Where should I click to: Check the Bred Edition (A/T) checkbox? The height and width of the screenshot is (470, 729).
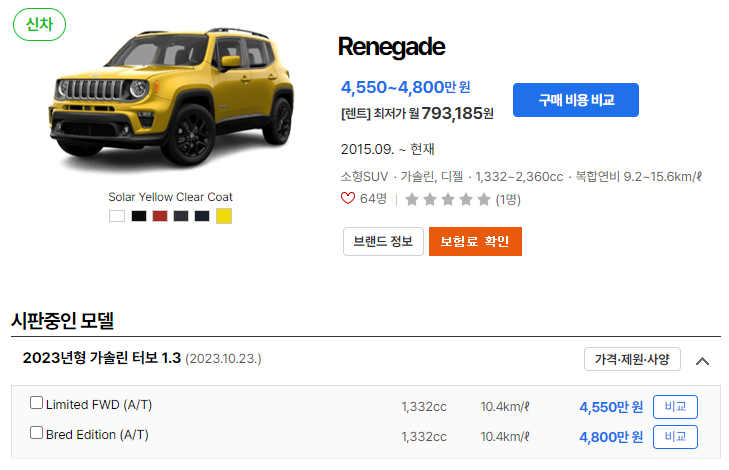point(36,432)
